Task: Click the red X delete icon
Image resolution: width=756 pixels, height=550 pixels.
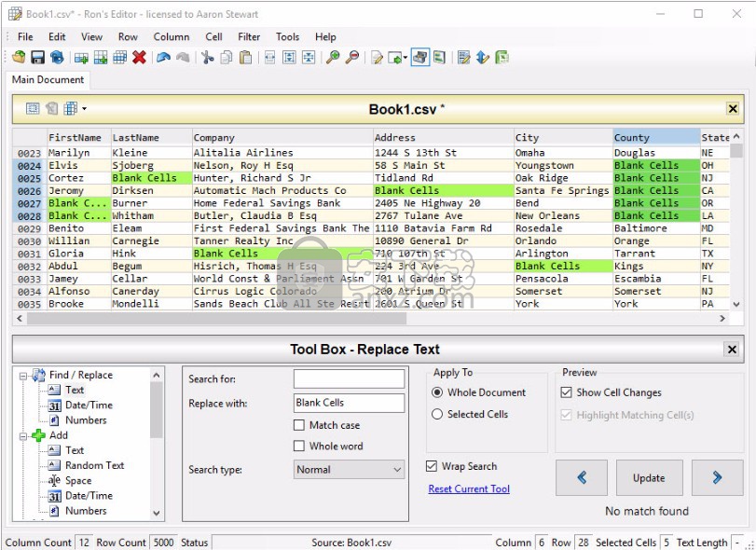Action: pyautogui.click(x=139, y=58)
